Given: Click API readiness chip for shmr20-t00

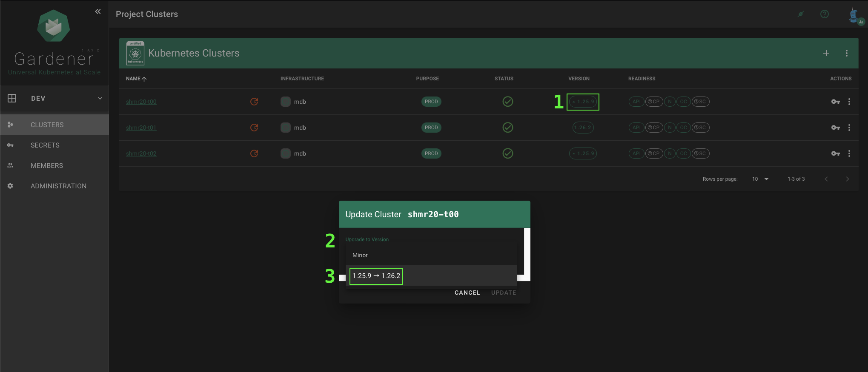Looking at the screenshot, I should (x=636, y=102).
